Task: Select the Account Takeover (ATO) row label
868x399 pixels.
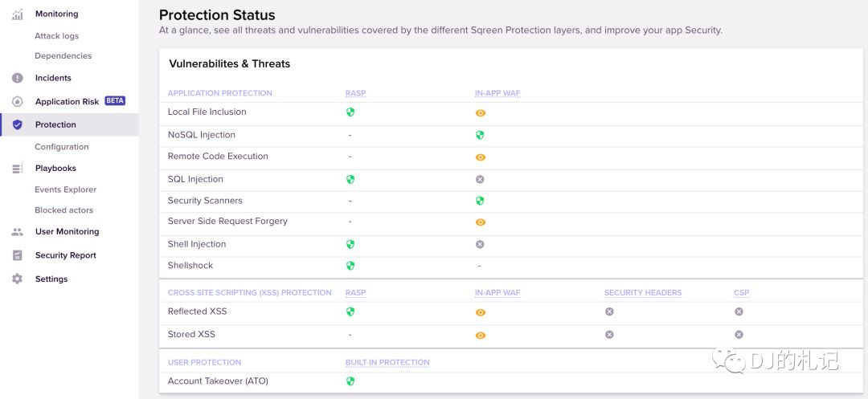Action: click(x=217, y=381)
